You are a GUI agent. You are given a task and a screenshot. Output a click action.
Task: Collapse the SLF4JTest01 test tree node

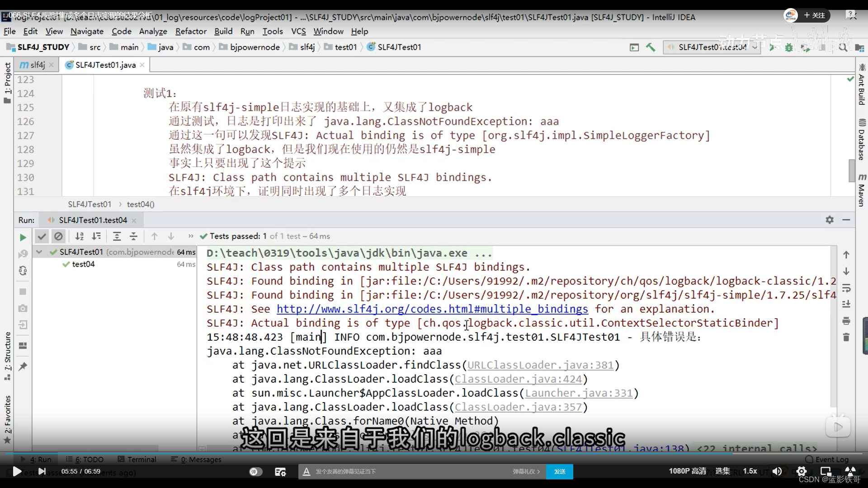coord(39,252)
